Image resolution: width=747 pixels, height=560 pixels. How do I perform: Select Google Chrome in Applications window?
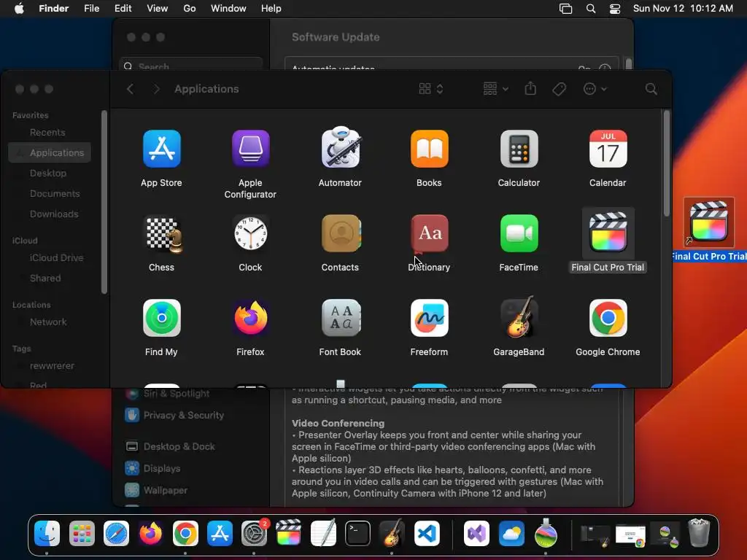[608, 318]
